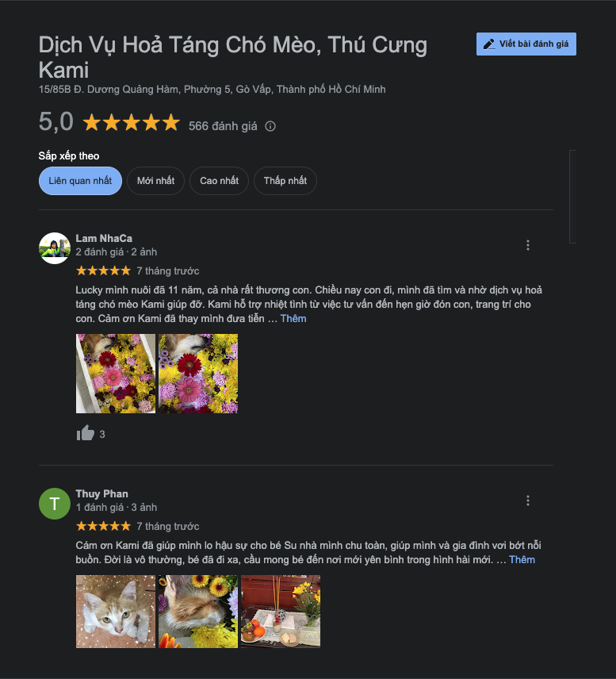Click the pencil icon in Viết bài đánh giá
The height and width of the screenshot is (679, 616).
pyautogui.click(x=489, y=44)
